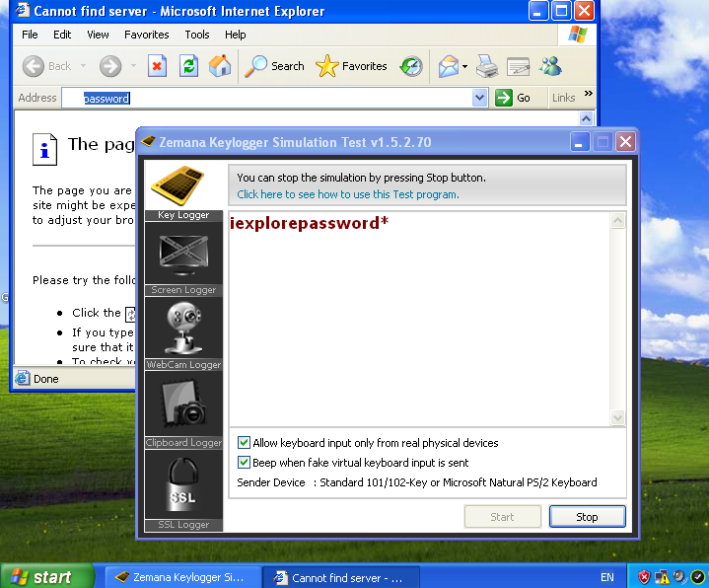This screenshot has height=588, width=709.
Task: Toggle Allow keyboard input only from real devices
Action: 244,442
